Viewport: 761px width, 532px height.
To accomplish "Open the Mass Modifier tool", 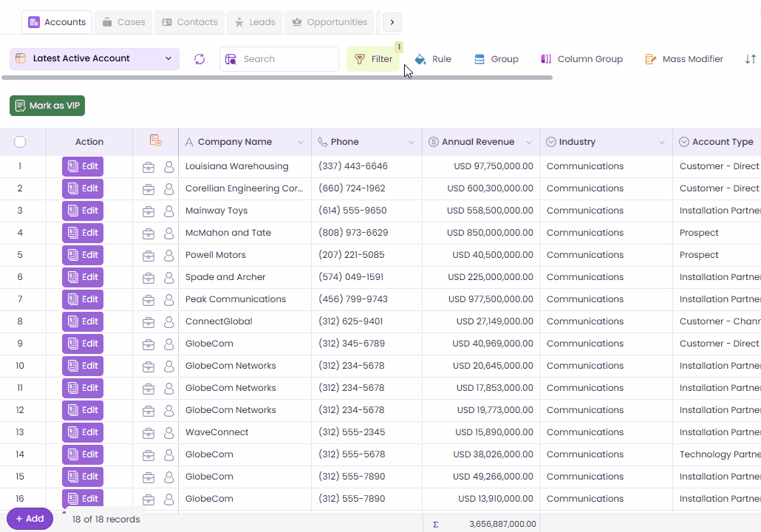I will click(684, 59).
